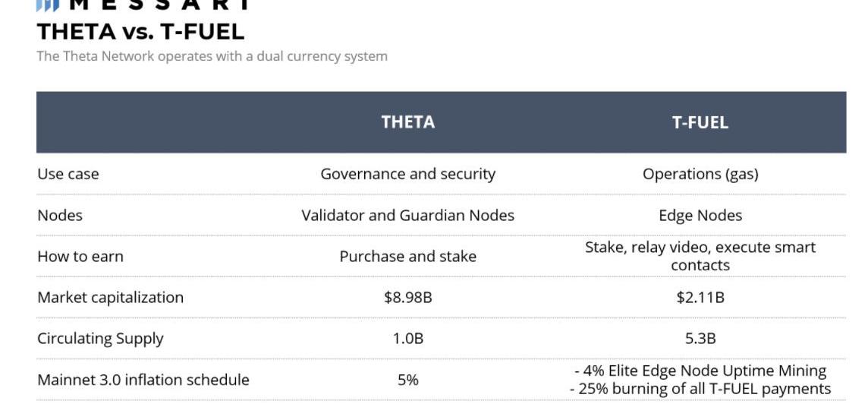Image resolution: width=868 pixels, height=404 pixels.
Task: Click the Nodes row label
Action: pyautogui.click(x=60, y=215)
